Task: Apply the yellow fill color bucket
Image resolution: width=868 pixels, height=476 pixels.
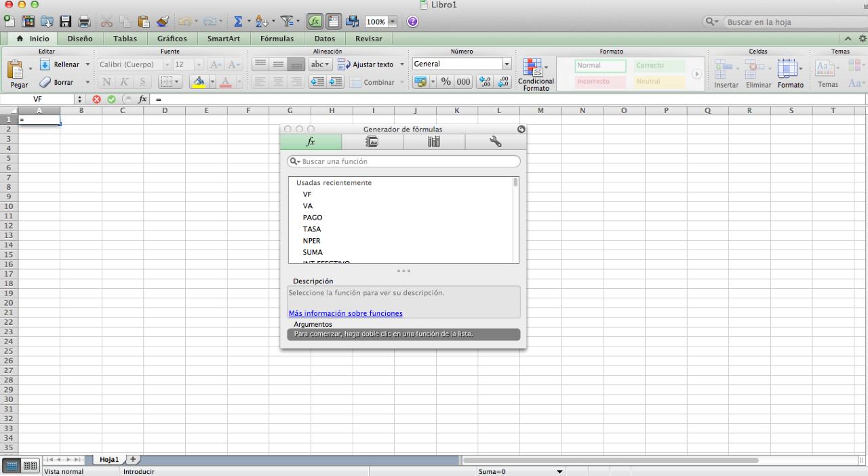Action: (199, 82)
